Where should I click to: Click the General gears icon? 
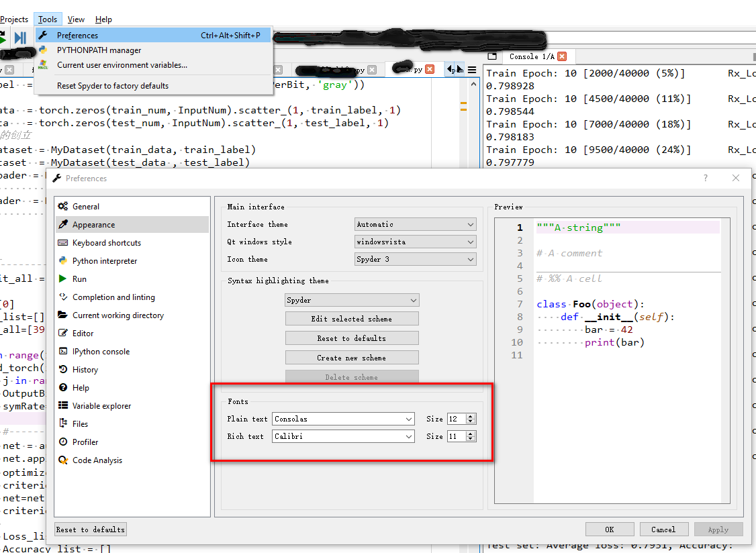pyautogui.click(x=62, y=206)
